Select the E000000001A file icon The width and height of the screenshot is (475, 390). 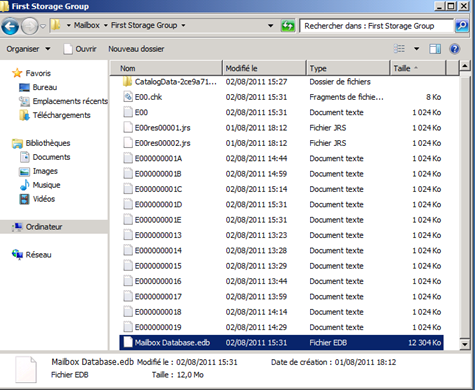click(x=128, y=158)
